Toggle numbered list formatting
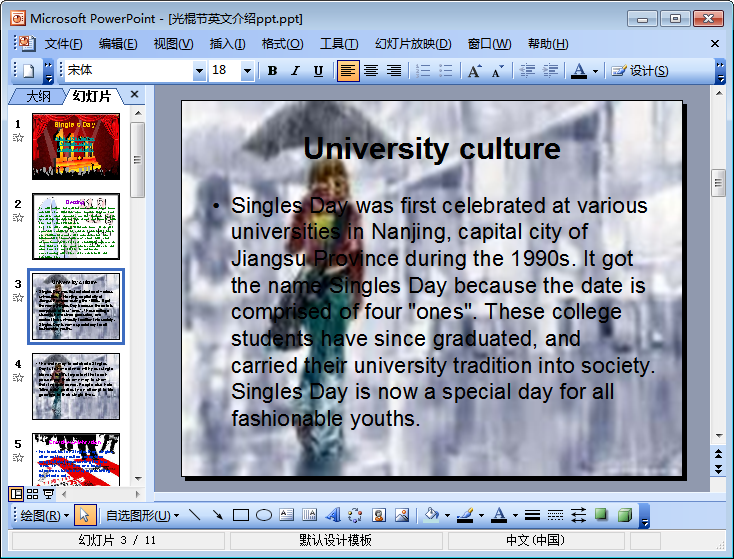This screenshot has height=559, width=734. (423, 71)
